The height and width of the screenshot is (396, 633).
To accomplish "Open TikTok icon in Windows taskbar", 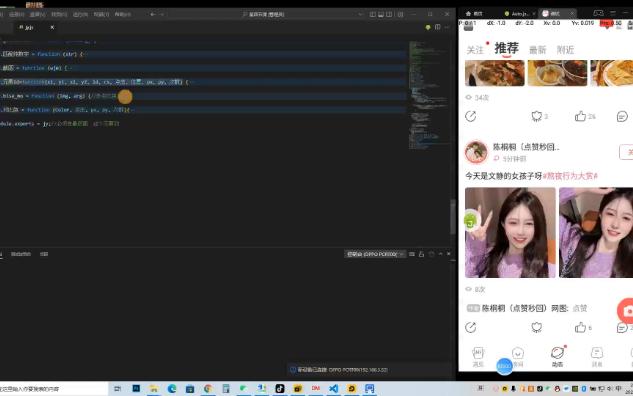I will click(x=280, y=388).
